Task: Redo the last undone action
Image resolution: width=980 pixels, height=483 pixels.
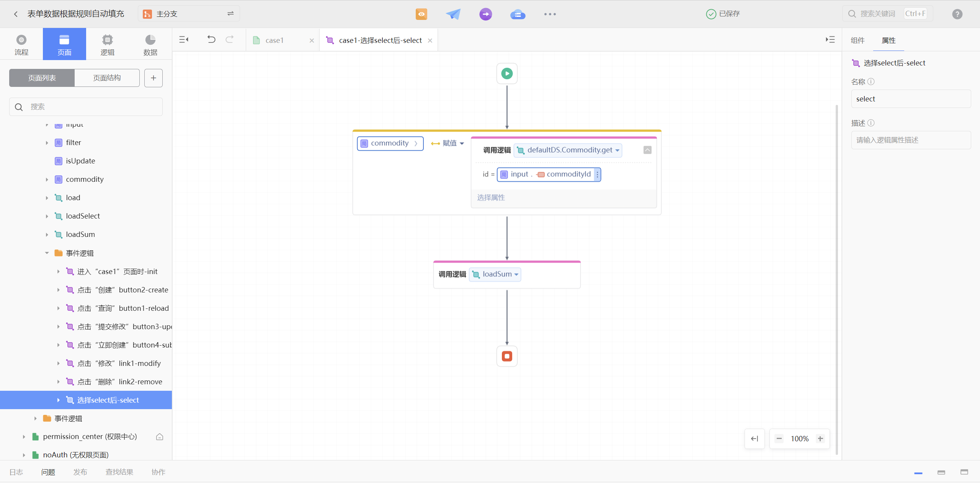Action: pos(230,39)
